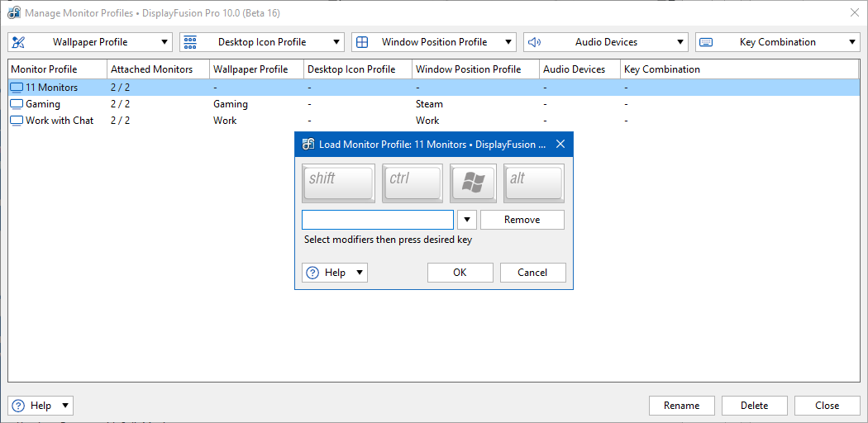Click the Delete button
The width and height of the screenshot is (868, 423).
755,406
